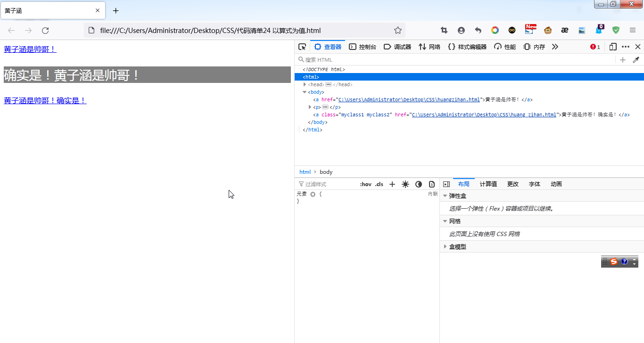Open the black infinity extension icon

point(512,30)
